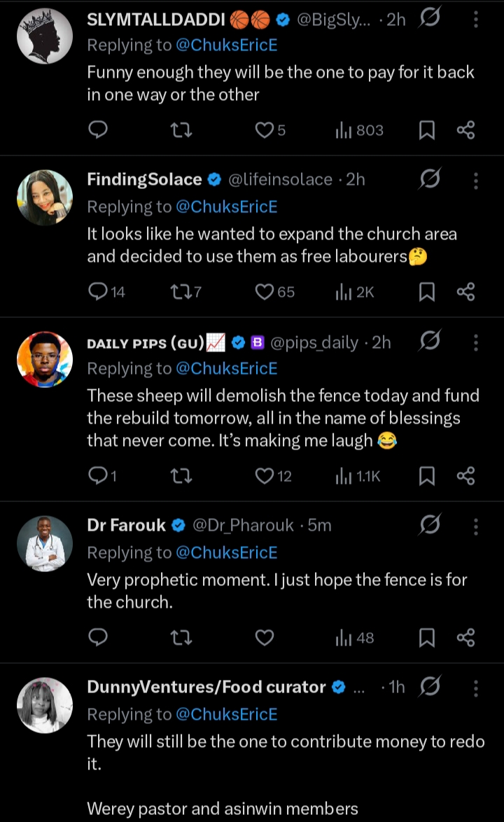Share Dr Farouk's tweet

click(465, 638)
